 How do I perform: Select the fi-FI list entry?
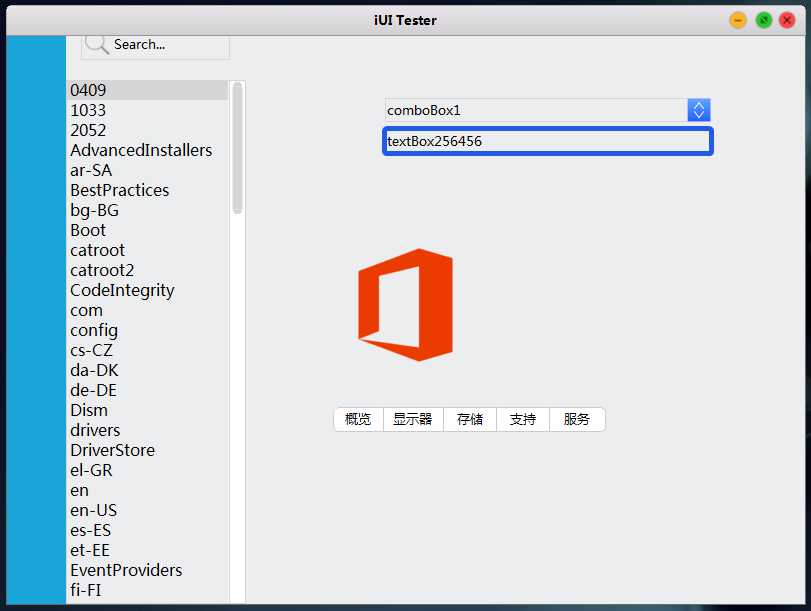147,590
